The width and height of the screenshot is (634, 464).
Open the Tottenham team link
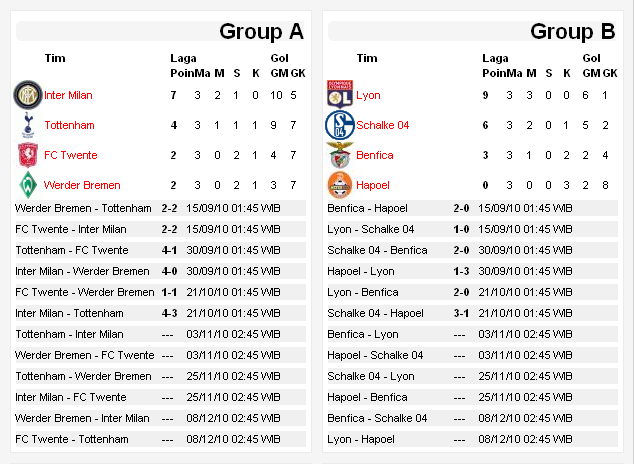pyautogui.click(x=70, y=125)
